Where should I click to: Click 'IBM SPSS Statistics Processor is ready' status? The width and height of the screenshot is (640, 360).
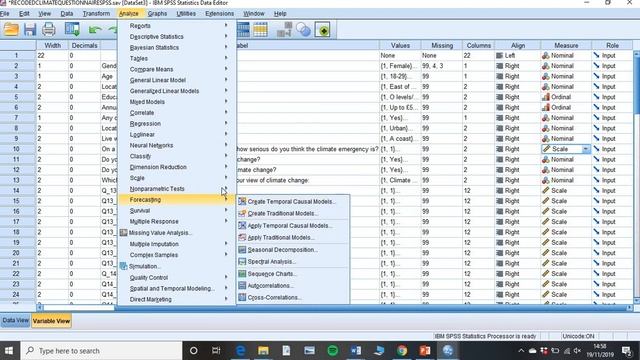point(485,336)
